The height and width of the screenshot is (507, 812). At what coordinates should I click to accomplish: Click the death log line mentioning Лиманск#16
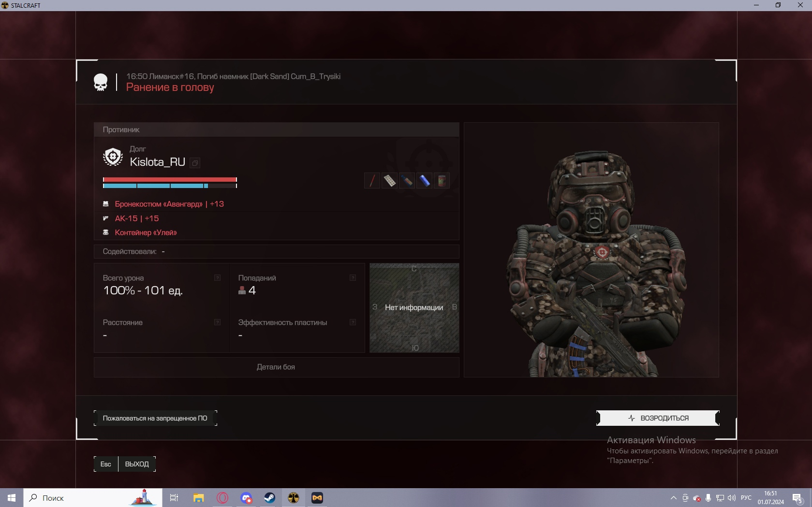coord(234,76)
